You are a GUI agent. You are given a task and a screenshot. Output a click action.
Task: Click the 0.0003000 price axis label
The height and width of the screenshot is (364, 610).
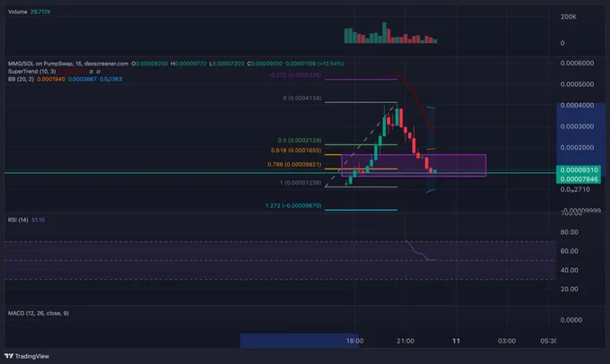pyautogui.click(x=577, y=126)
